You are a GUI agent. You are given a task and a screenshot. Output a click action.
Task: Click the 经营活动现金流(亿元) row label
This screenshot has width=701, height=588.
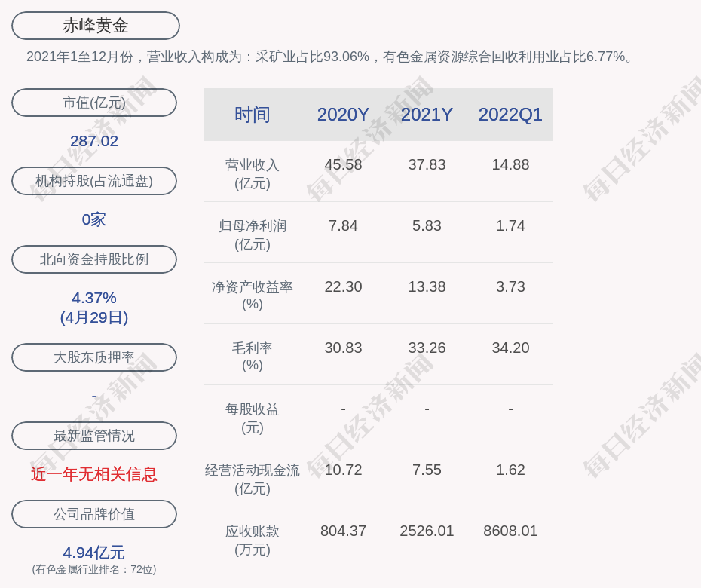(253, 479)
